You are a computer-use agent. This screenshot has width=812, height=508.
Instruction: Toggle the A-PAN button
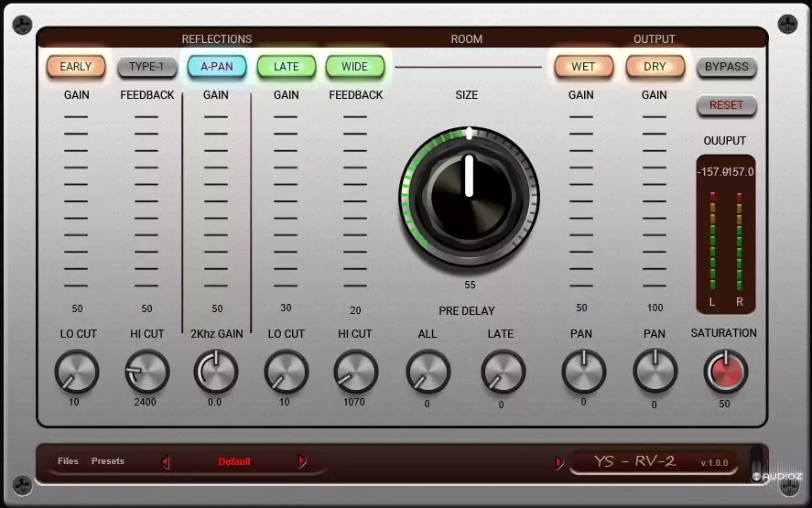(217, 67)
